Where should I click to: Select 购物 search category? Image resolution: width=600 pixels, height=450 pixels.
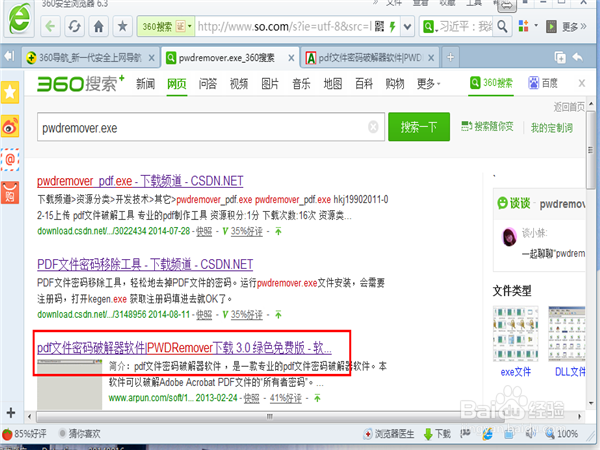(395, 83)
